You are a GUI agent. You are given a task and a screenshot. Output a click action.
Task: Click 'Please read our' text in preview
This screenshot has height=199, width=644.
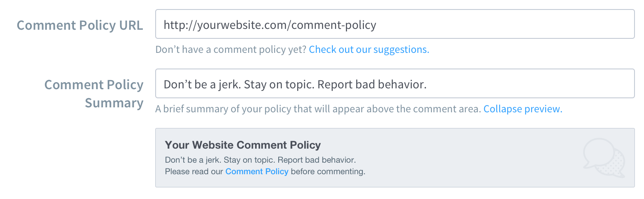click(x=194, y=171)
